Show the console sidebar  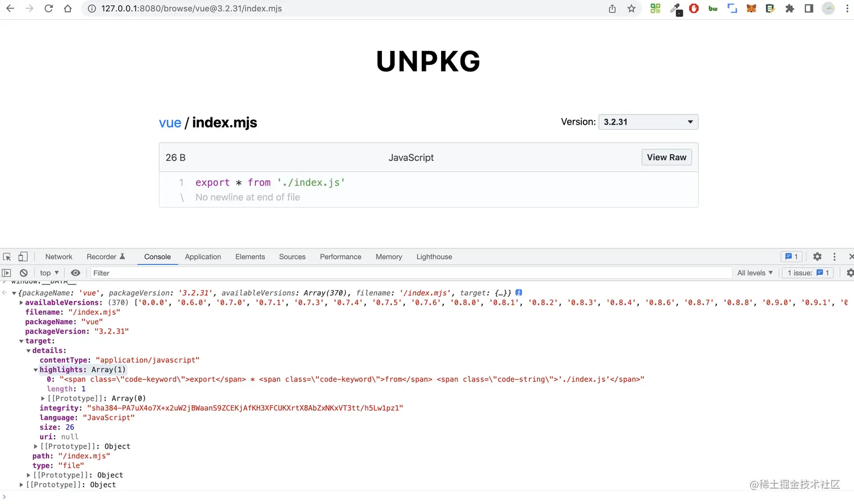click(x=7, y=273)
